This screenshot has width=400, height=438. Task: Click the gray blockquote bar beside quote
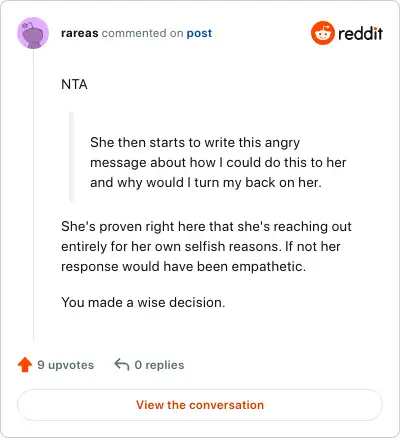pos(71,156)
